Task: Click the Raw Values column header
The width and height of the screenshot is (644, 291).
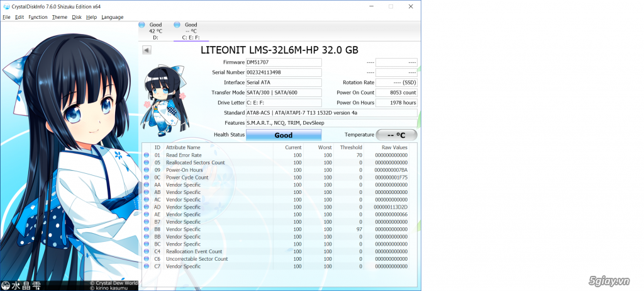Action: tap(394, 147)
